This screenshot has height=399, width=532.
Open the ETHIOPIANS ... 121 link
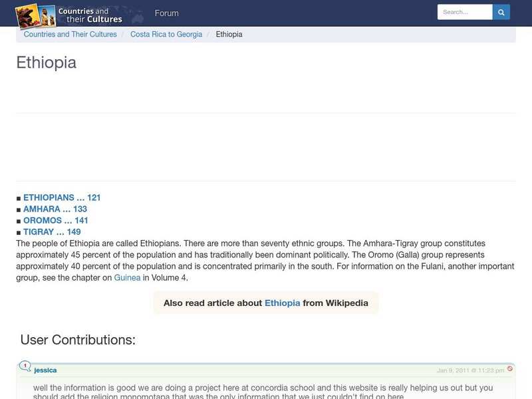pyautogui.click(x=62, y=198)
